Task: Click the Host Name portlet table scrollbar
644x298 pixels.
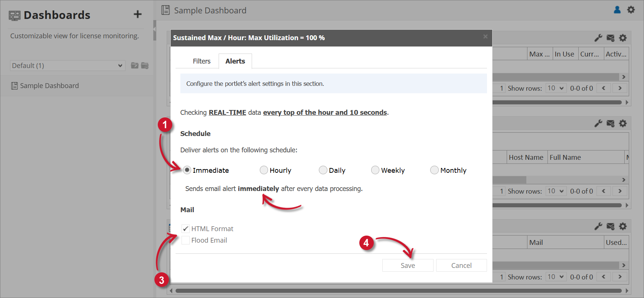Action: pos(509,179)
